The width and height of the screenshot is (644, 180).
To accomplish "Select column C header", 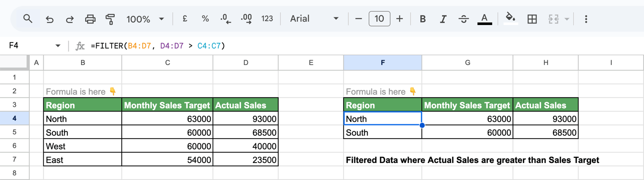I will point(167,62).
